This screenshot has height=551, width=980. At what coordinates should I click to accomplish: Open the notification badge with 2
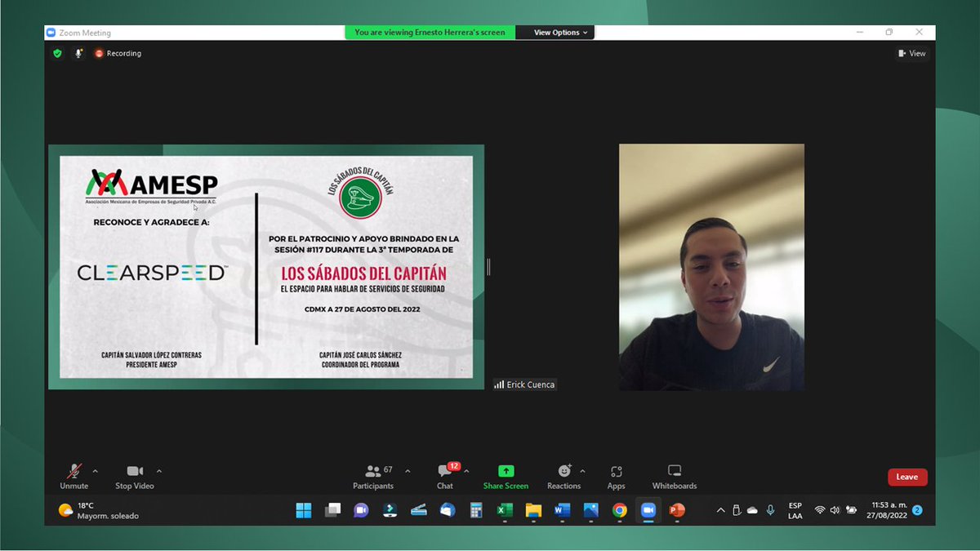point(917,510)
